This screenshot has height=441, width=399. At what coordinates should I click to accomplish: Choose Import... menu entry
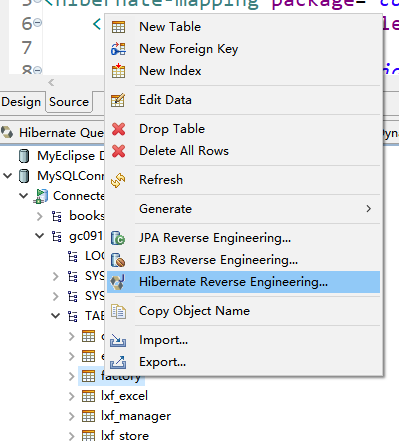[244, 340]
